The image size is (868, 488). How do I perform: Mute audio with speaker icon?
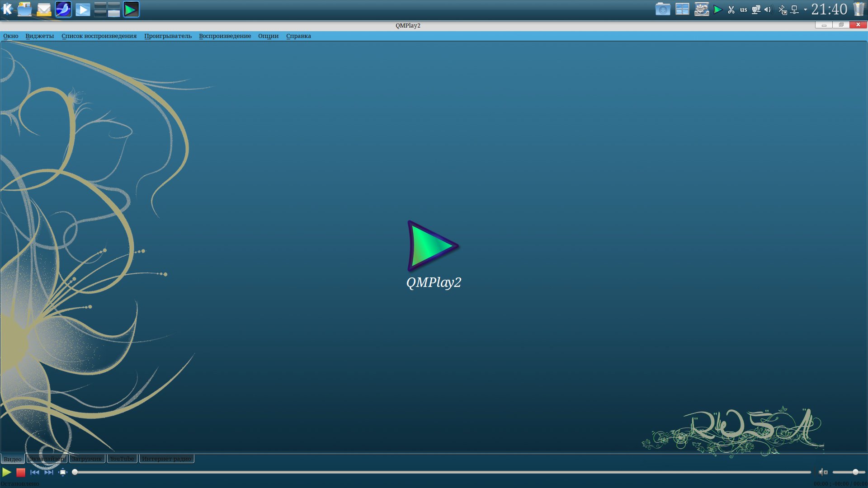[822, 472]
